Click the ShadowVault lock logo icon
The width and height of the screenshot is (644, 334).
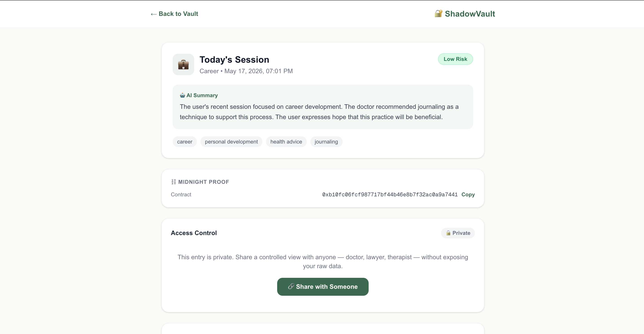[438, 13]
